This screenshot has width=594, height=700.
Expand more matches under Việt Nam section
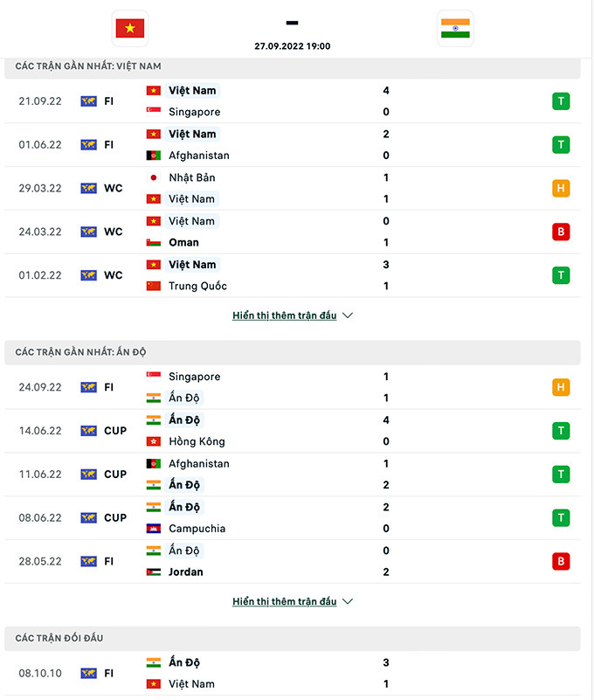tap(284, 315)
